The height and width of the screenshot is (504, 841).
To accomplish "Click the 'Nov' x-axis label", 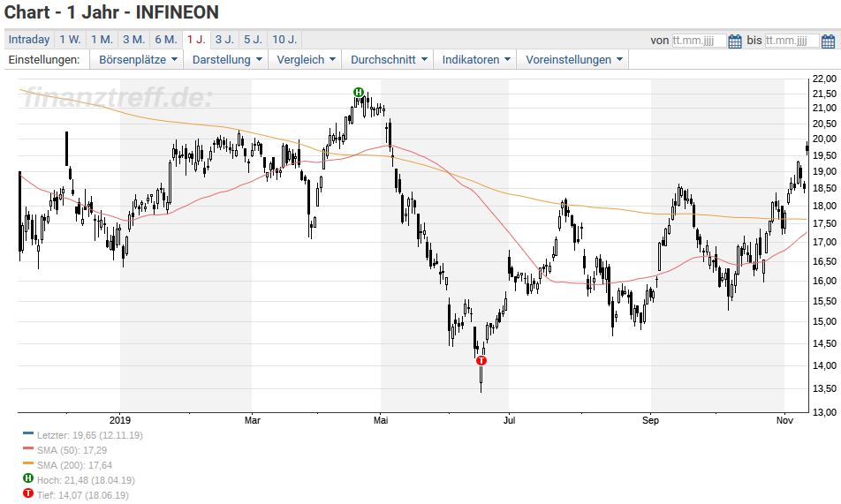I will (x=784, y=420).
